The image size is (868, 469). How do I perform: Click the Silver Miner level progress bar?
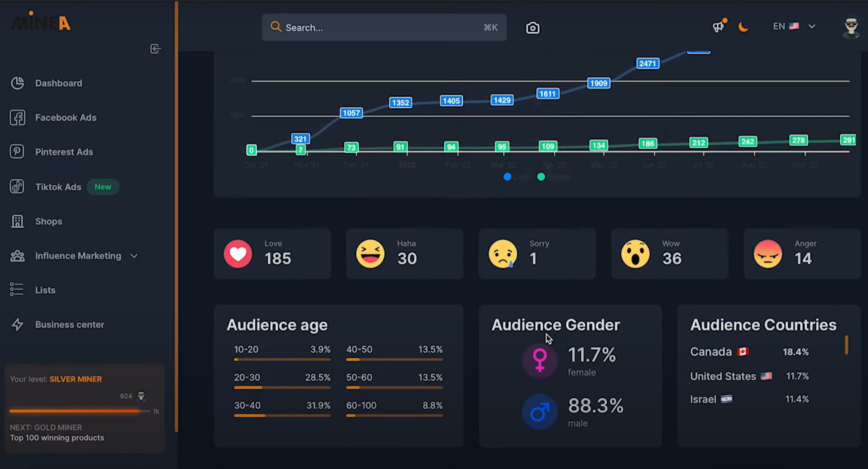[x=79, y=411]
